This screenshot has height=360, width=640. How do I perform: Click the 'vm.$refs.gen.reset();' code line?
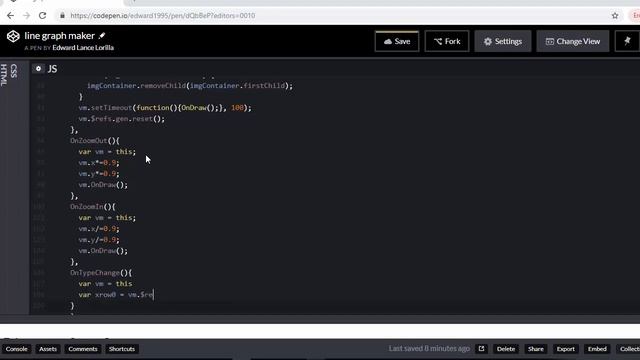pyautogui.click(x=122, y=119)
